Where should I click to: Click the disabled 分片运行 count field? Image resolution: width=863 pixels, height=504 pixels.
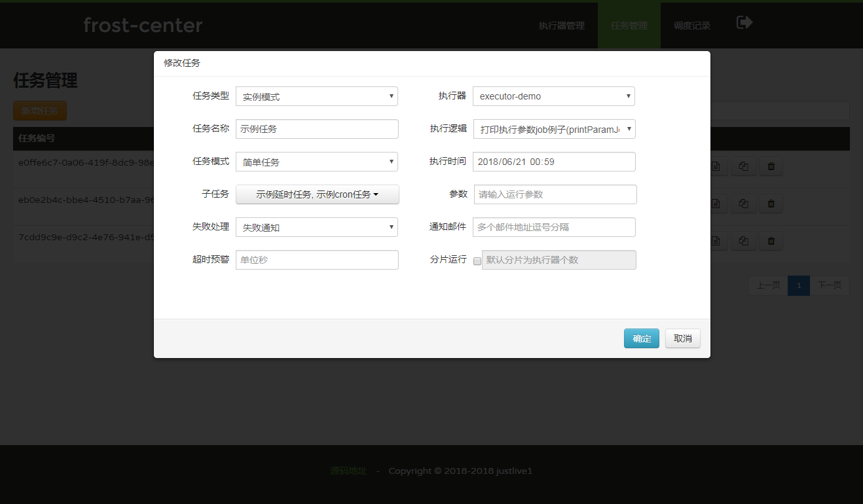[559, 260]
